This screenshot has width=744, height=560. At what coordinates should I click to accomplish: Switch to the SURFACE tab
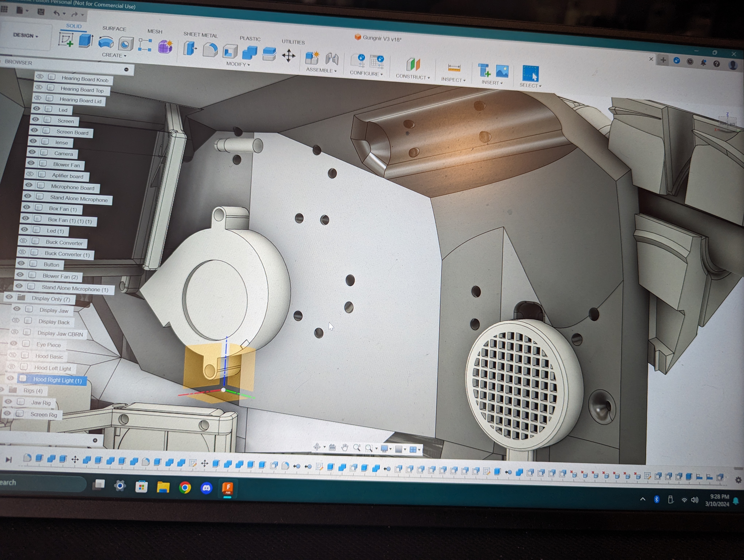(114, 29)
